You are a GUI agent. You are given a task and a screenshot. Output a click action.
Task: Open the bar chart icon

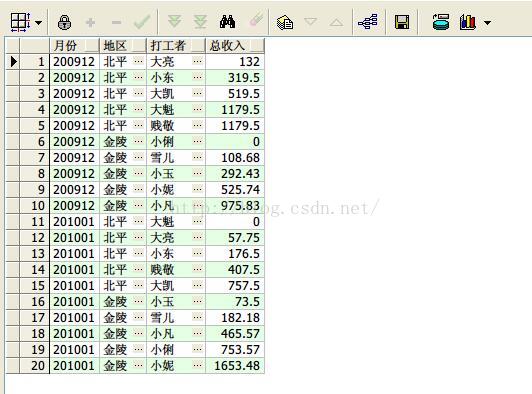coord(468,22)
